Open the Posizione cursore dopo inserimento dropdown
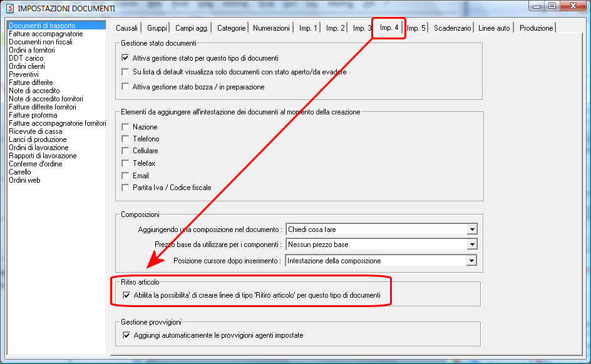 (471, 260)
